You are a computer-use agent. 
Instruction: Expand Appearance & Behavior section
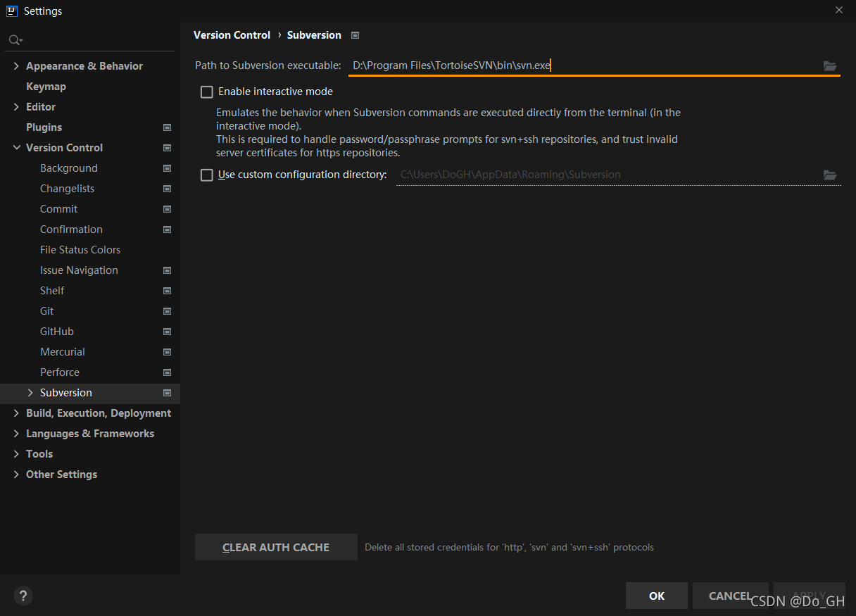pos(16,66)
